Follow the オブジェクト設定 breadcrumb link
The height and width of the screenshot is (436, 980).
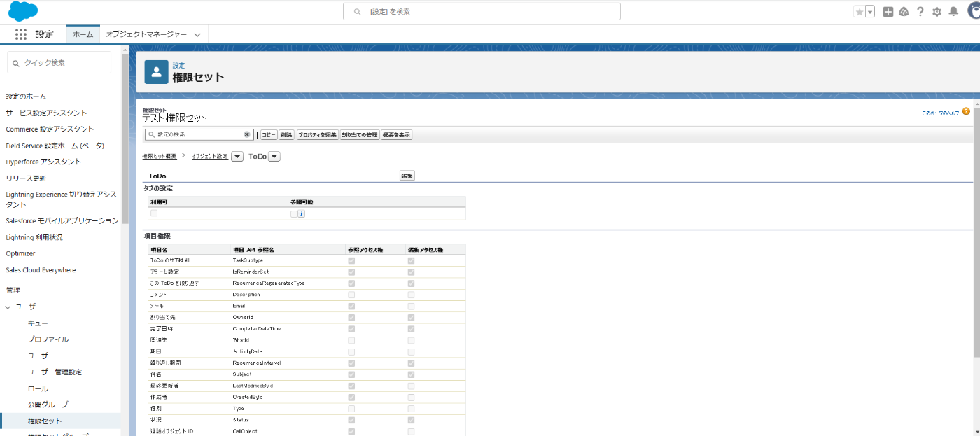pyautogui.click(x=210, y=156)
